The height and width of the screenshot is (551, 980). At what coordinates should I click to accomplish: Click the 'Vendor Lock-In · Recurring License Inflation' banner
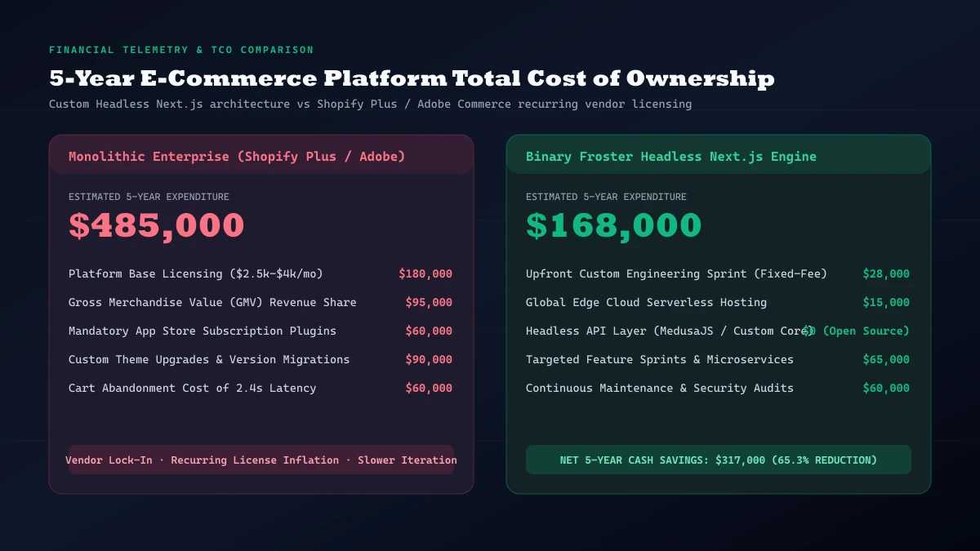click(x=261, y=460)
